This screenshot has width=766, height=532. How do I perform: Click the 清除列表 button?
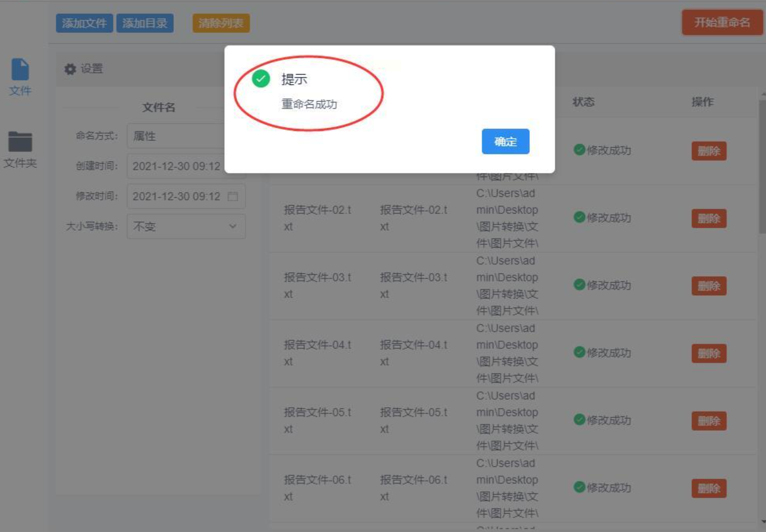tap(221, 23)
